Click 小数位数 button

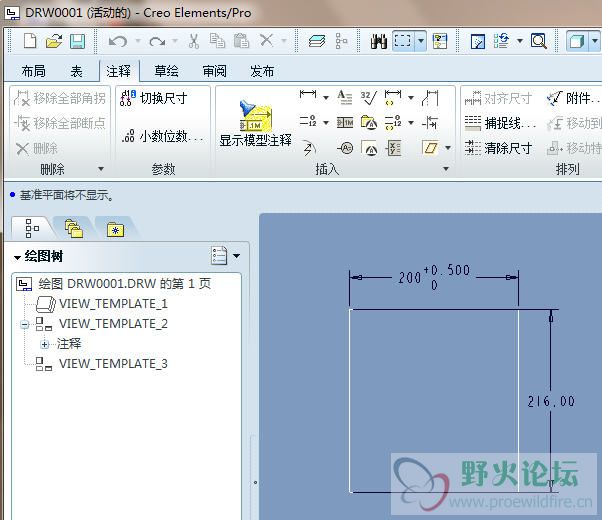tap(162, 136)
